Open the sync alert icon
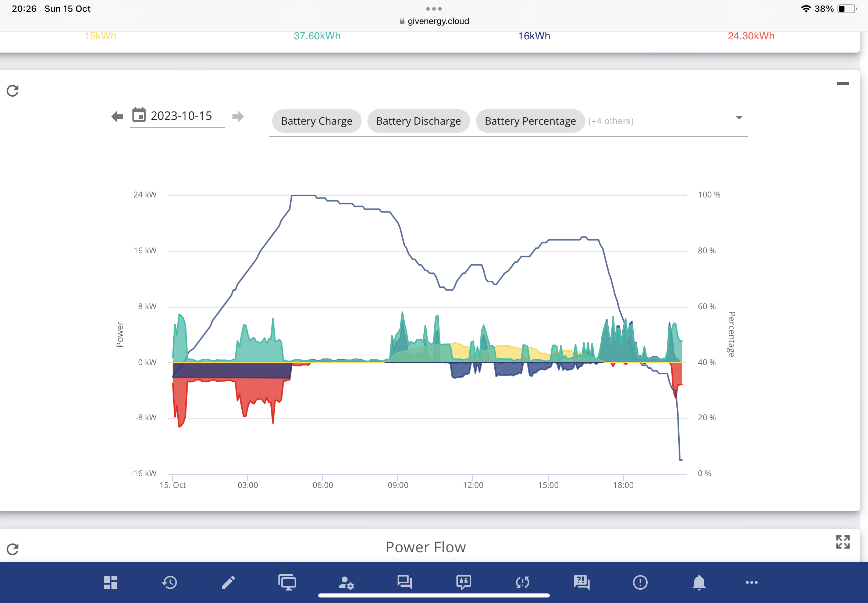The width and height of the screenshot is (868, 603). tap(522, 582)
